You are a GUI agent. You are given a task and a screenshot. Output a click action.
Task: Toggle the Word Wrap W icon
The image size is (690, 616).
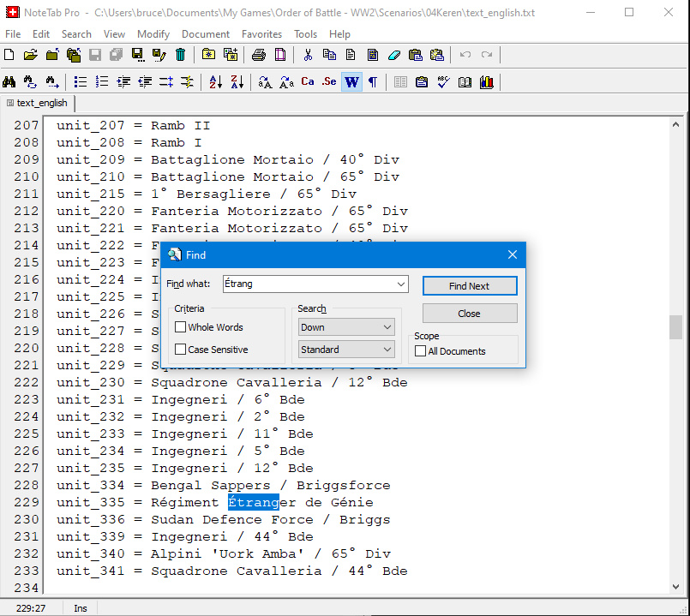(x=351, y=82)
